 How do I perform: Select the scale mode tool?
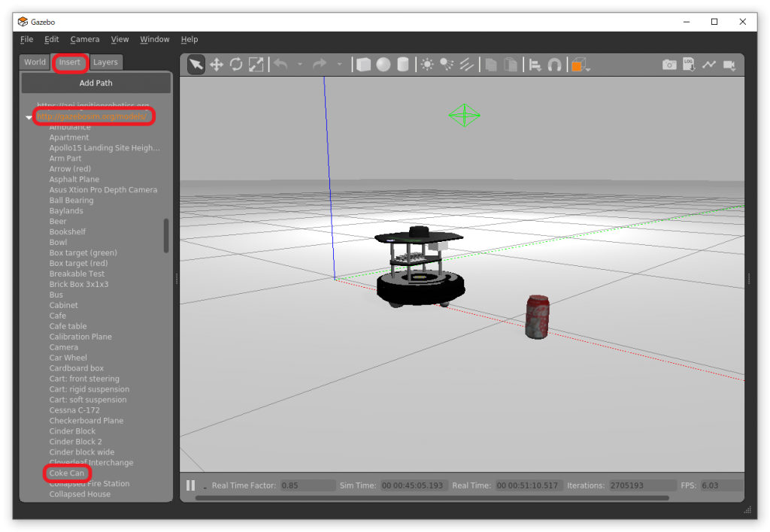coord(256,65)
